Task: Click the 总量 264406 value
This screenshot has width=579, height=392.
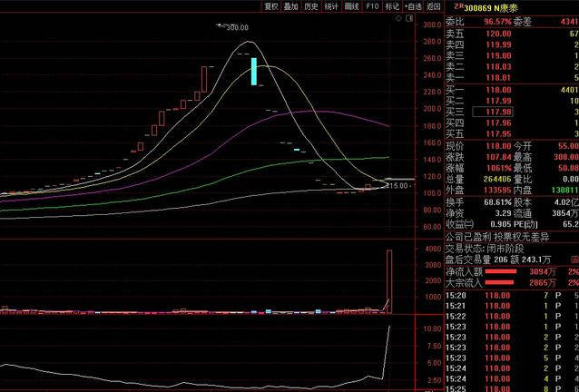Action: [497, 180]
